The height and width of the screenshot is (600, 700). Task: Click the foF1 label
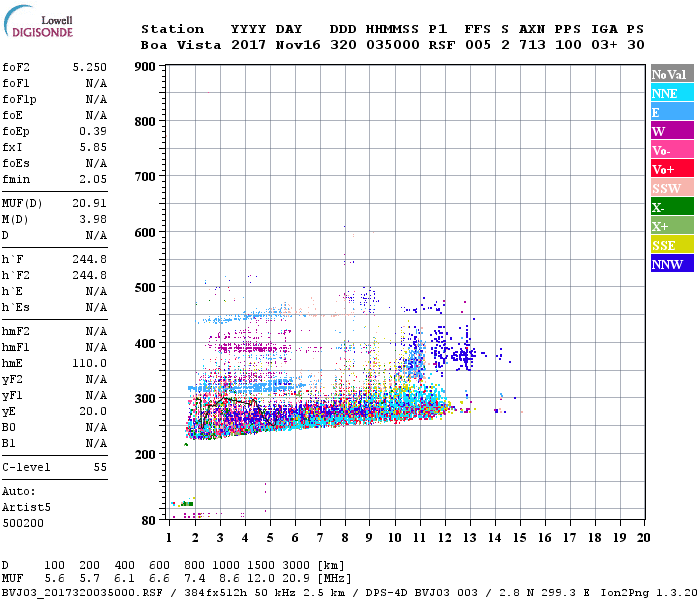coord(16,83)
